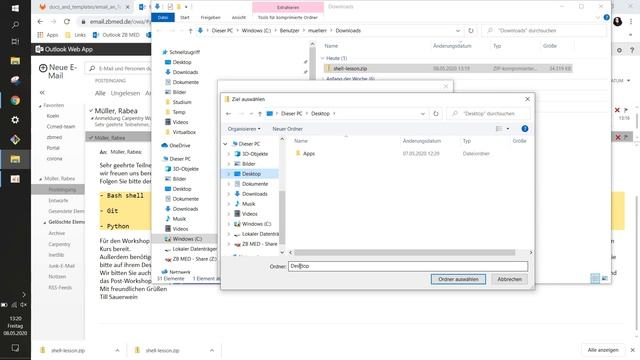Open Chrome icon on taskbar
Image resolution: width=640 pixels, height=360 pixels.
[15, 100]
